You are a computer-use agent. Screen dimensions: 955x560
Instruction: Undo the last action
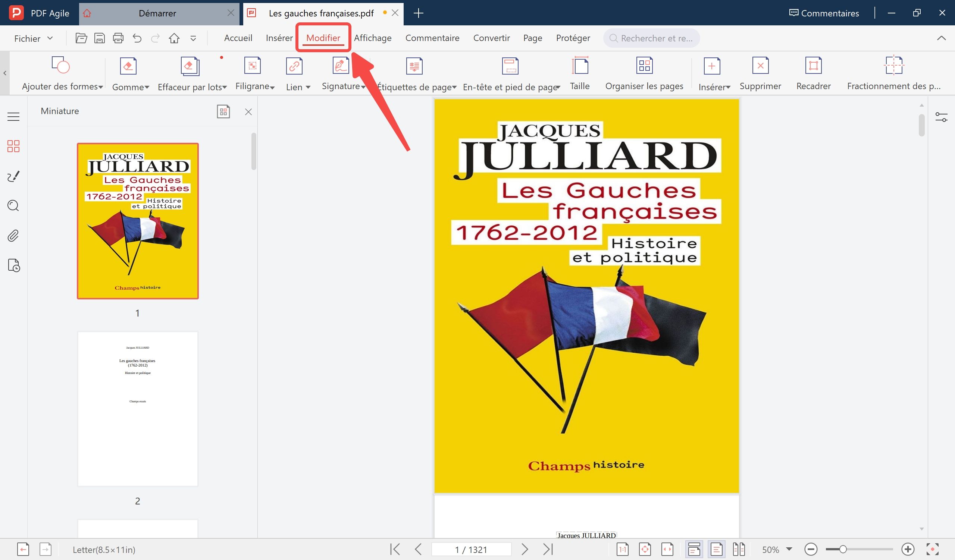[x=137, y=38]
